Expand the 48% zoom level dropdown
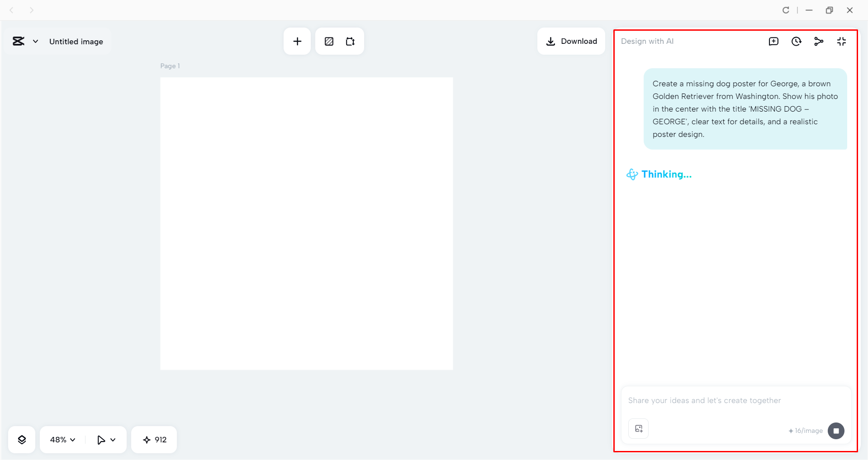 pyautogui.click(x=62, y=439)
